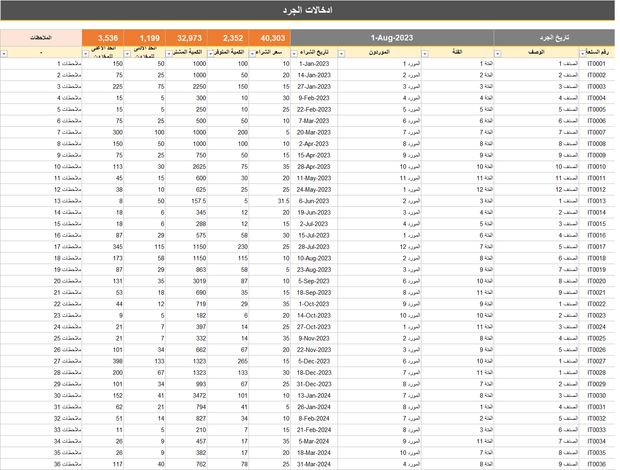620x470 pixels.
Task: Click notes cell ملاحظات 24
Action: 41,327
